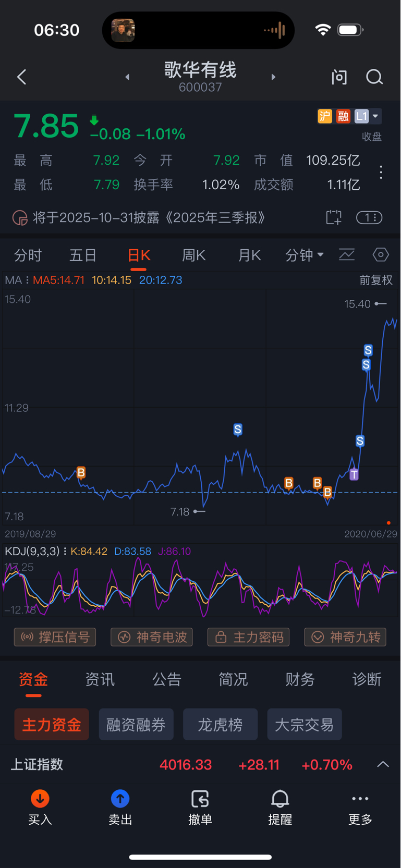Enable the 撑压信号 indicator
401x868 pixels.
55,637
